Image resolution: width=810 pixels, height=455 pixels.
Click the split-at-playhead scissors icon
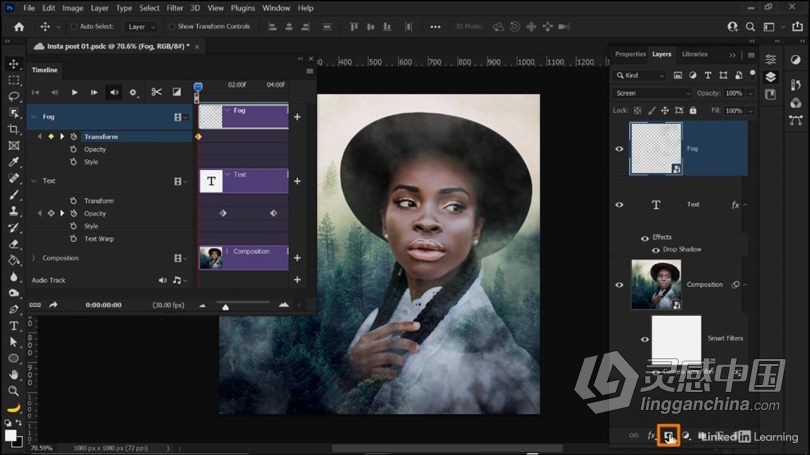point(156,92)
